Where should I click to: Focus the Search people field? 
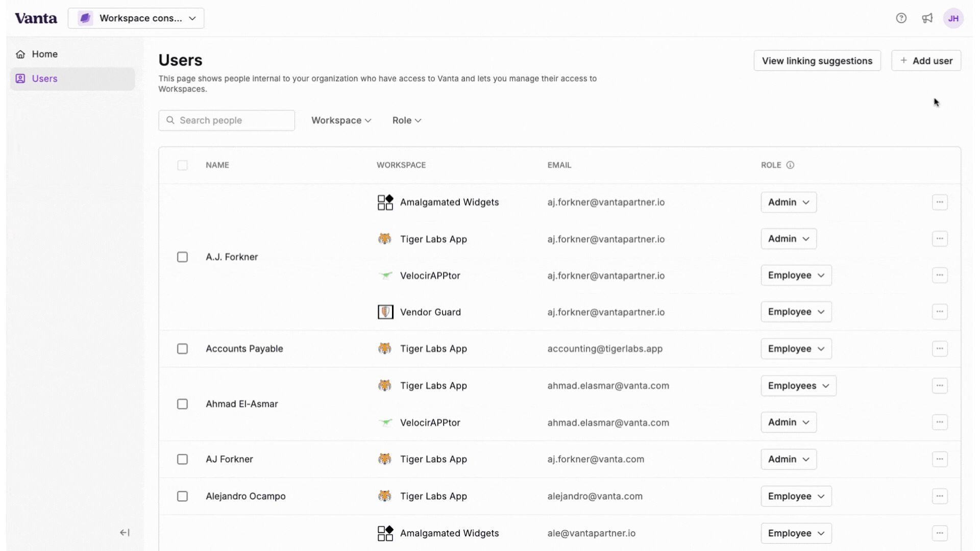227,120
